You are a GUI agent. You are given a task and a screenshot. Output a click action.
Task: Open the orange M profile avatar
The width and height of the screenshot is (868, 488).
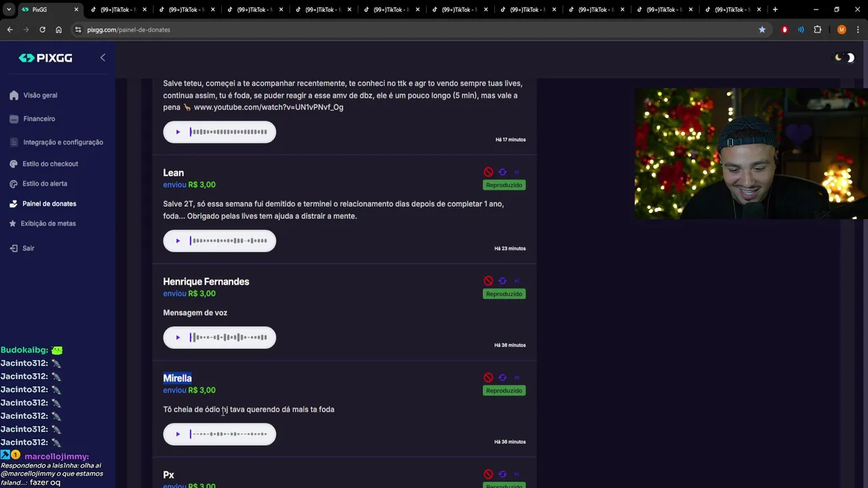[x=842, y=30]
